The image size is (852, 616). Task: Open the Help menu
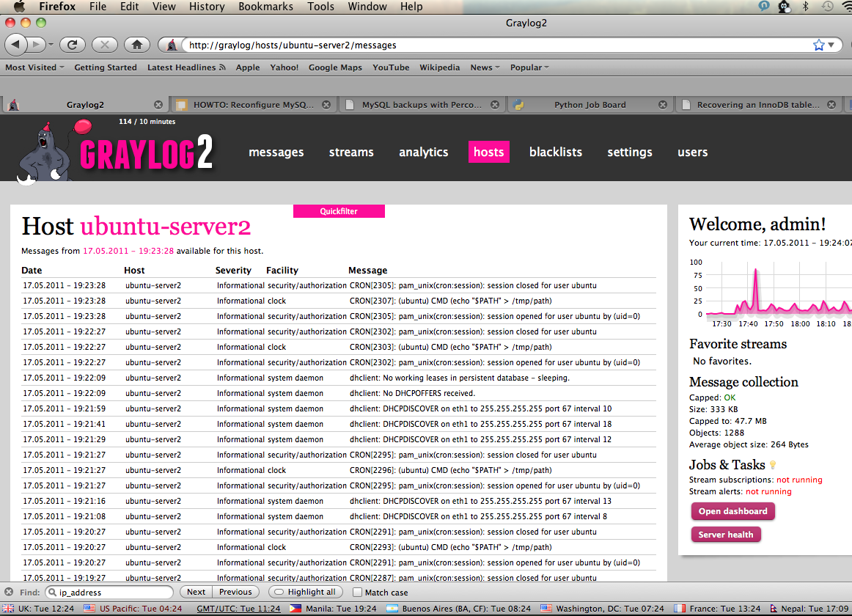pyautogui.click(x=411, y=7)
